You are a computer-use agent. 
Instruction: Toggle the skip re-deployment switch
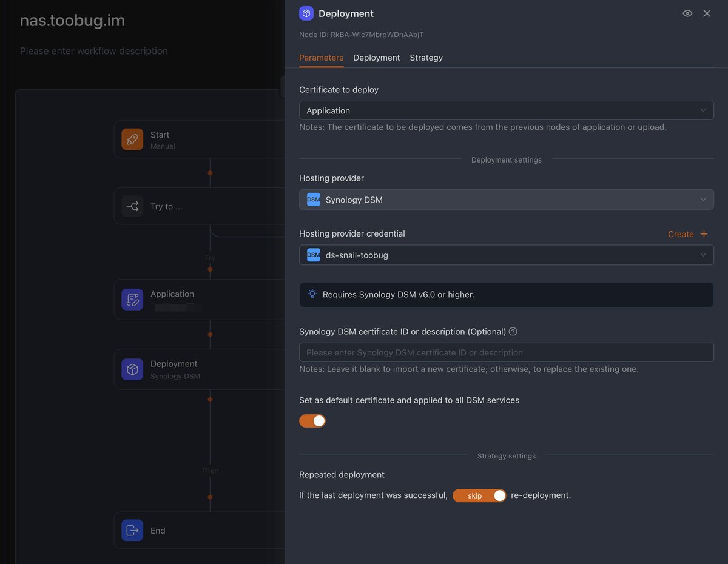pos(479,495)
